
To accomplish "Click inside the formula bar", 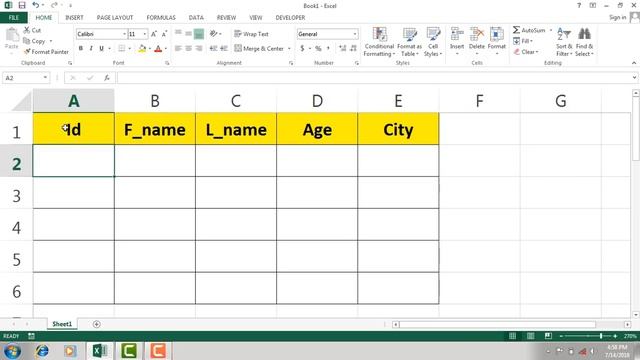I will click(x=375, y=78).
